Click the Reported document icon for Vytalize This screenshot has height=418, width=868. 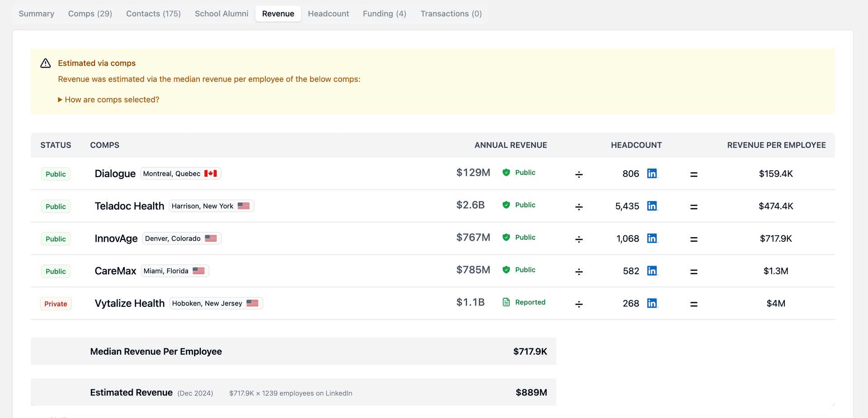(x=506, y=302)
